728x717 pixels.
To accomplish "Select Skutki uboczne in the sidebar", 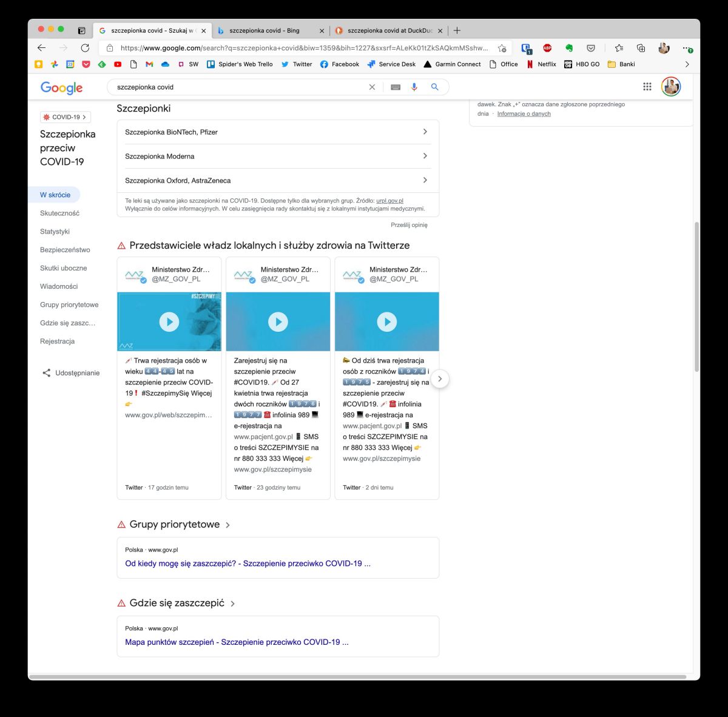I will [63, 268].
